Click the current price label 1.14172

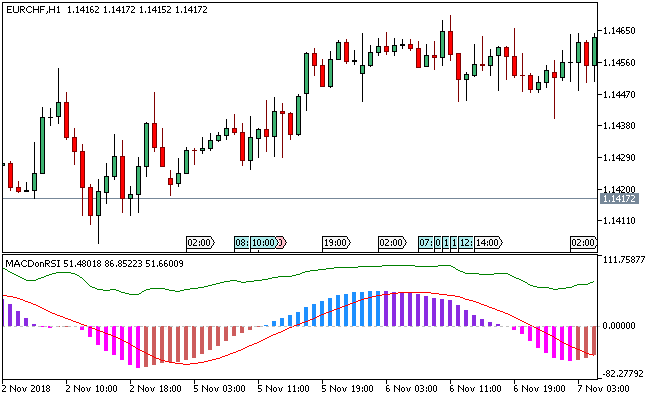[622, 199]
